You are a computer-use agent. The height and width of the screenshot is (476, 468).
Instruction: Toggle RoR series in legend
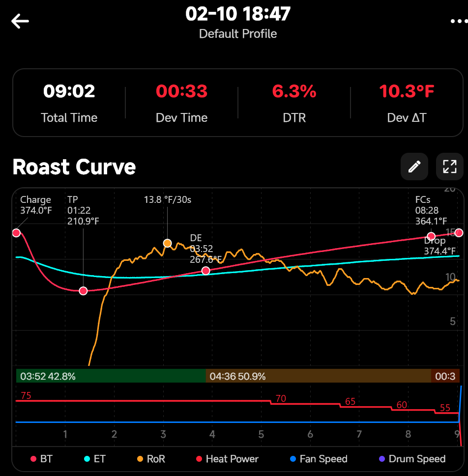click(x=150, y=459)
